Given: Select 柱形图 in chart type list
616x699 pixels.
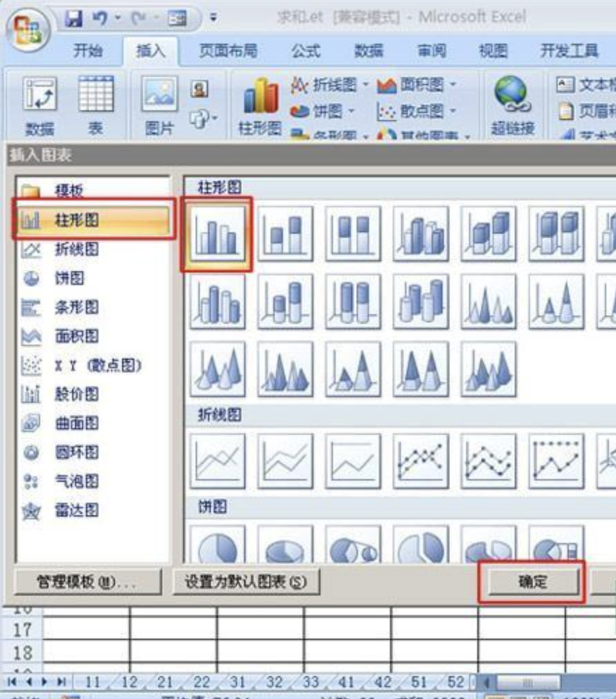Looking at the screenshot, I should point(93,220).
